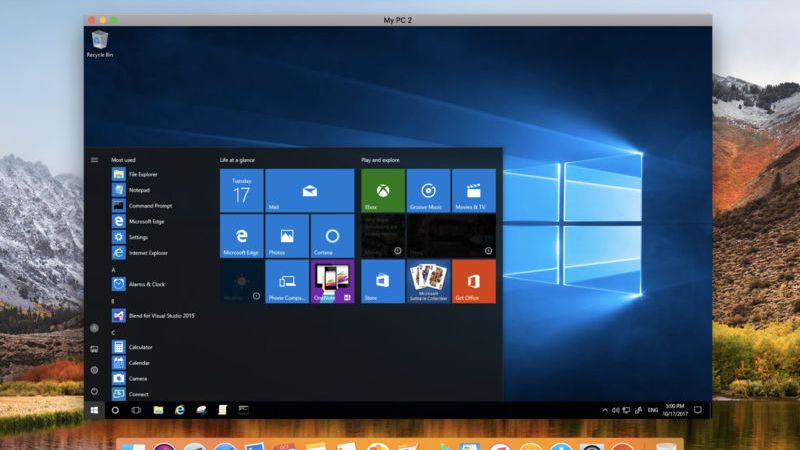Open the Power options button
Image resolution: width=800 pixels, height=450 pixels.
pos(94,391)
